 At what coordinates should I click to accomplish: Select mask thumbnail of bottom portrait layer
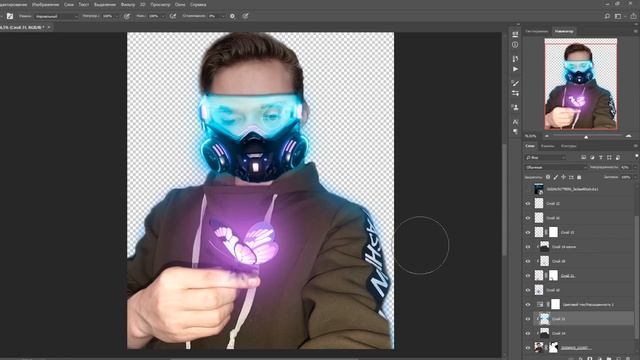coord(553,347)
